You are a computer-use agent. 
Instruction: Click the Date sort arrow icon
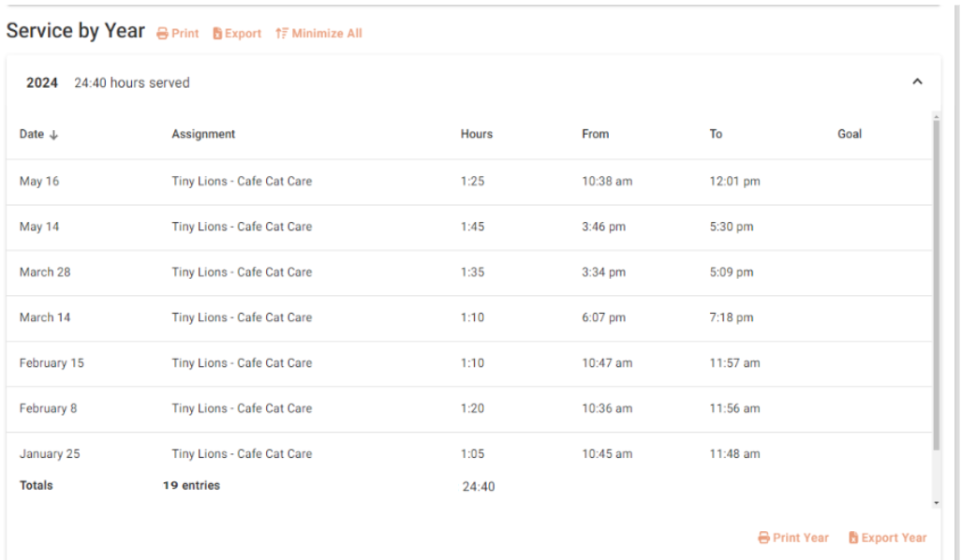pyautogui.click(x=54, y=135)
